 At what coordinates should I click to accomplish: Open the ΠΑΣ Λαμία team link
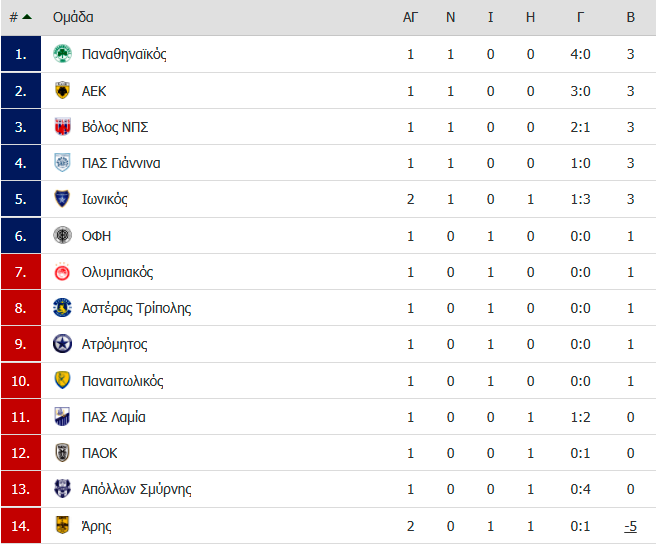113,417
